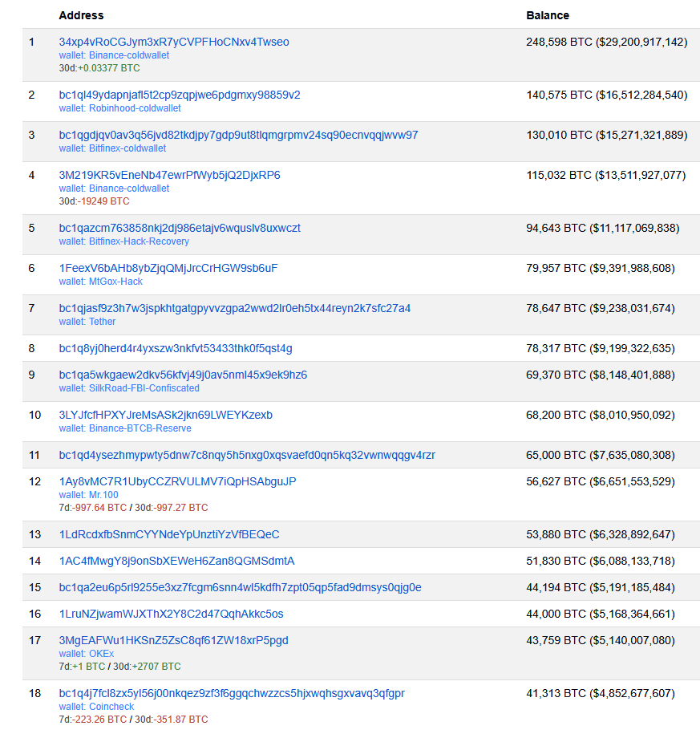Click rank number 10 in the table
The height and width of the screenshot is (730, 700).
[35, 415]
